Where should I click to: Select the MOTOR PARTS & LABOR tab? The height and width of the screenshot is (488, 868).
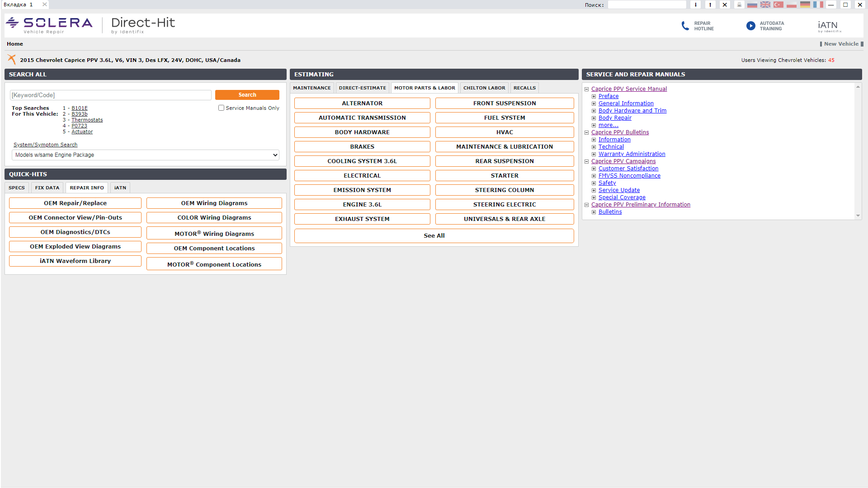tap(425, 88)
